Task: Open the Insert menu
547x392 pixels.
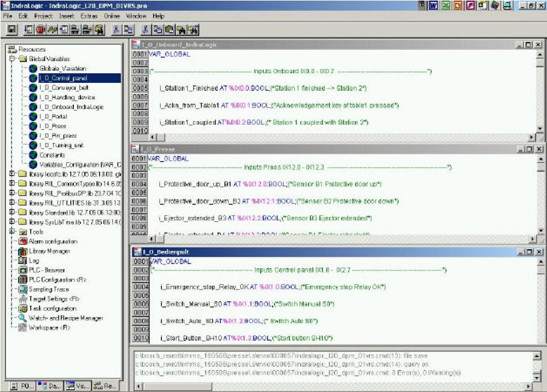Action: click(66, 16)
